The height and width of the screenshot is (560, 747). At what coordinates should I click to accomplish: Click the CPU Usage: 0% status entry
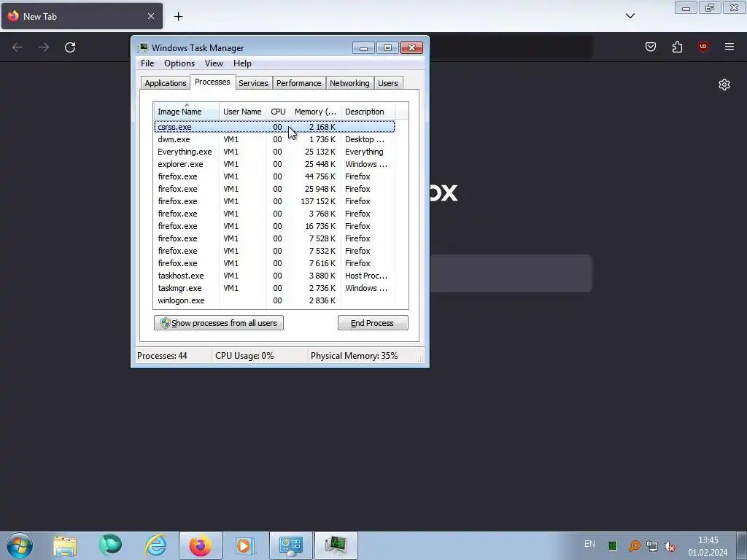pyautogui.click(x=244, y=356)
